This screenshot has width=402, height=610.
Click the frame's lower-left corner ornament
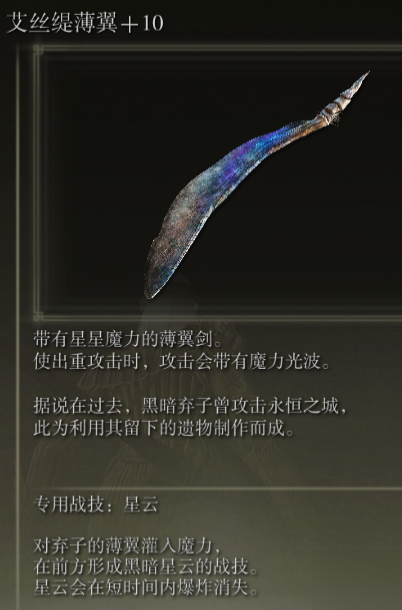[38, 316]
